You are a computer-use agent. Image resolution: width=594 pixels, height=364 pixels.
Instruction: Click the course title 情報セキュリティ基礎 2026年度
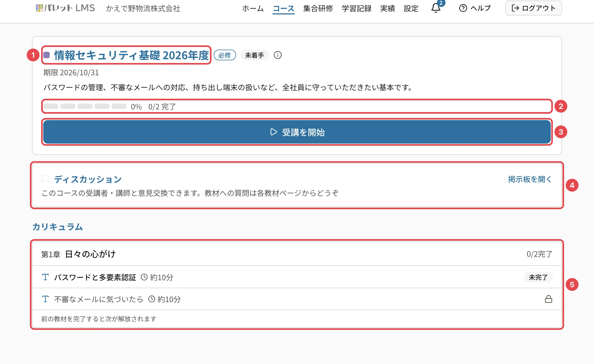[131, 55]
